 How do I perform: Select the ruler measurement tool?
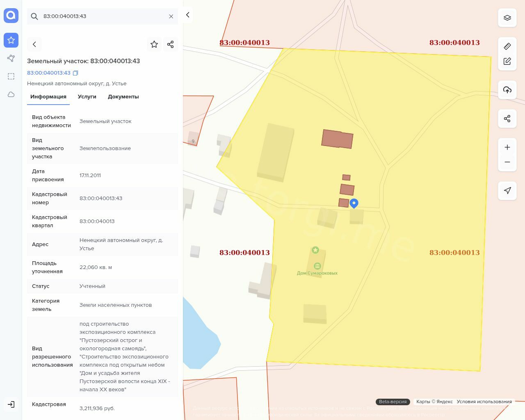(507, 46)
